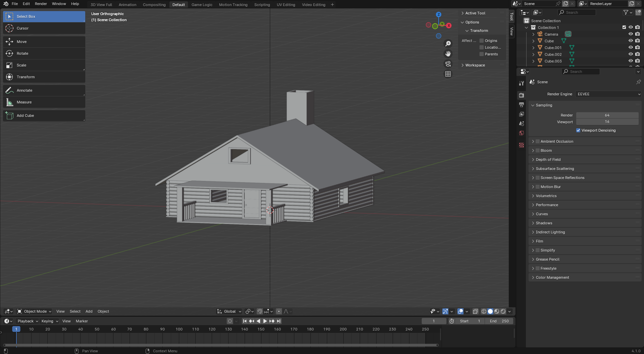Screen dimensions: 644x354
Task: Click the zoom magnifier viewport icon
Action: point(448,44)
